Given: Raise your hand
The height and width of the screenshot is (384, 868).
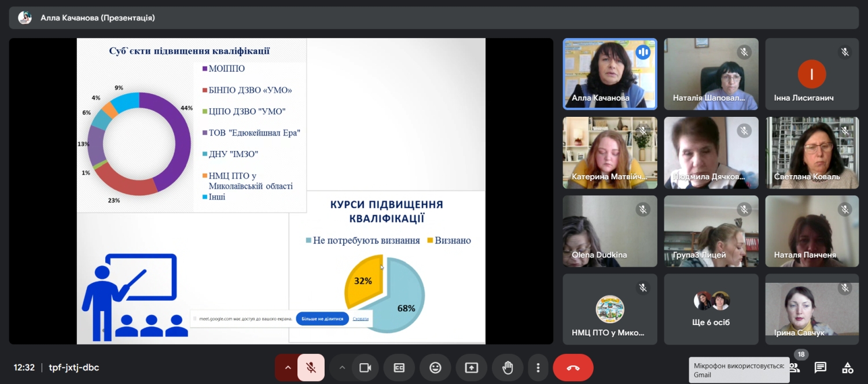Looking at the screenshot, I should point(507,368).
